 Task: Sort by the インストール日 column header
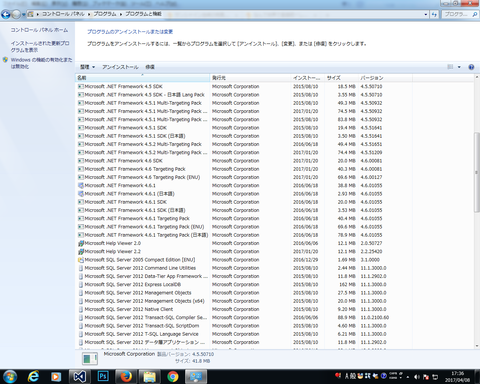308,78
